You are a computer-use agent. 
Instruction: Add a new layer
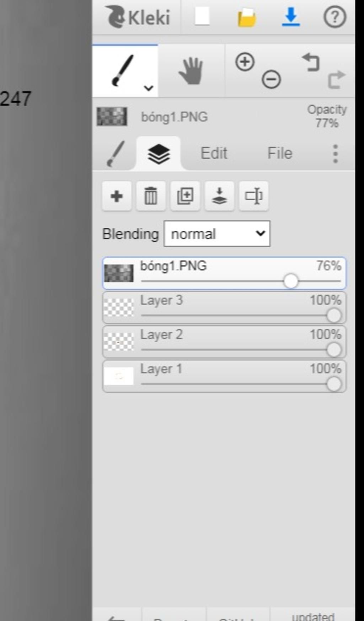click(117, 196)
